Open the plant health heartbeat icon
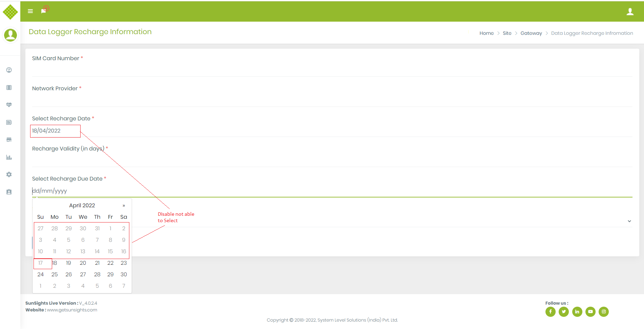644x329 pixels. click(x=9, y=104)
